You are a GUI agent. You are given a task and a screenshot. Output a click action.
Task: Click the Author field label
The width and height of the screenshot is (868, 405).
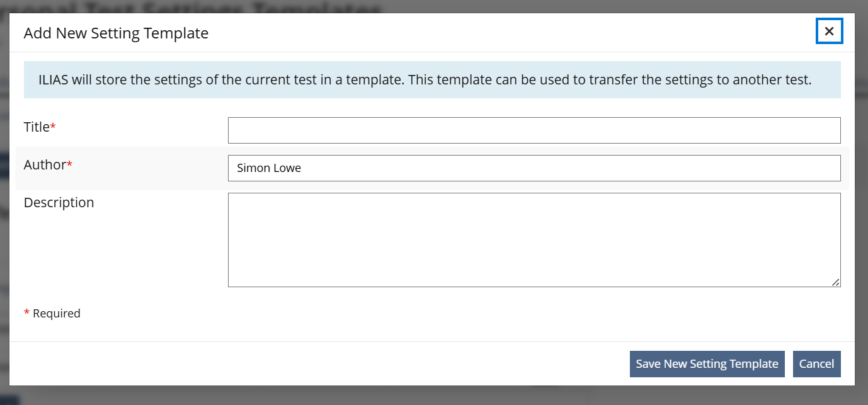pyautogui.click(x=45, y=165)
